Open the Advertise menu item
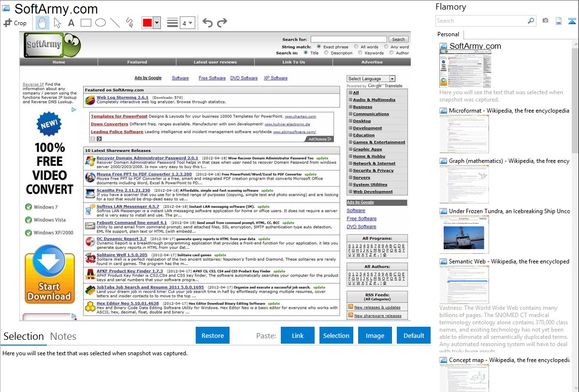The image size is (579, 392). pos(372,62)
